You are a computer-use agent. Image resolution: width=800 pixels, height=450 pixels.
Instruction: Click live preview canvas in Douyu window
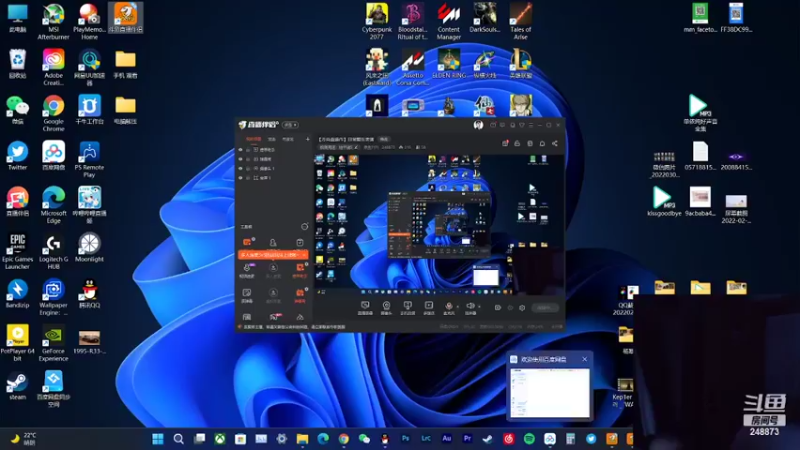pyautogui.click(x=439, y=225)
